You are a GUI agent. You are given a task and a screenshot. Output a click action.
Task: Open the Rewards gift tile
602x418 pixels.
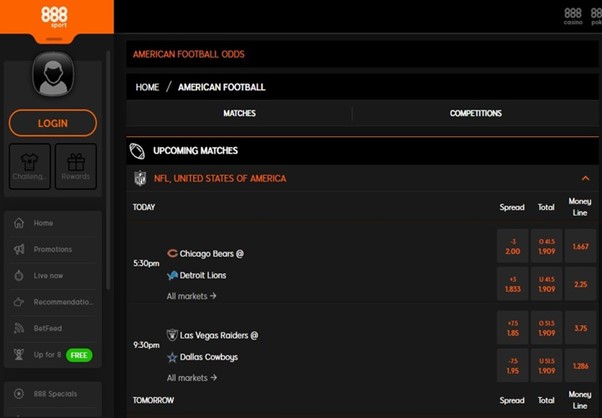tap(76, 167)
